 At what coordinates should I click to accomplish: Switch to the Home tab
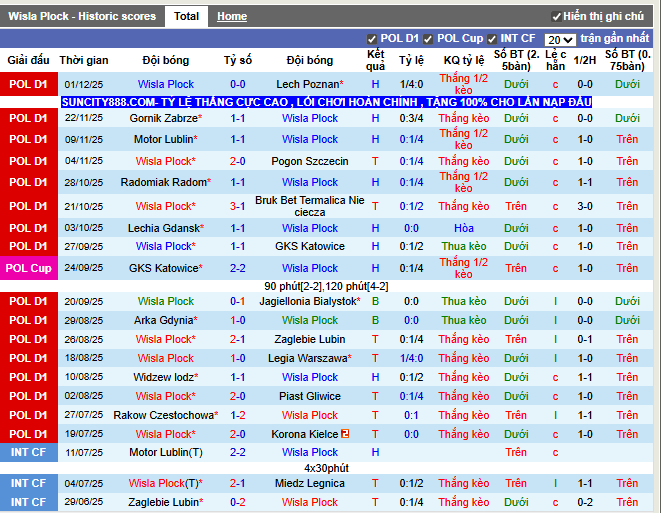pos(232,16)
